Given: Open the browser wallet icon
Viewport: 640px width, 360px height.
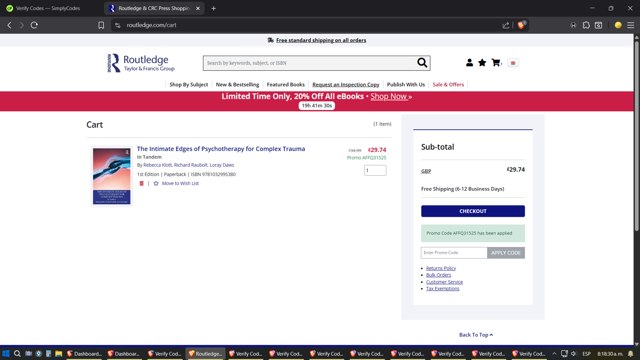Looking at the screenshot, I should (x=598, y=25).
